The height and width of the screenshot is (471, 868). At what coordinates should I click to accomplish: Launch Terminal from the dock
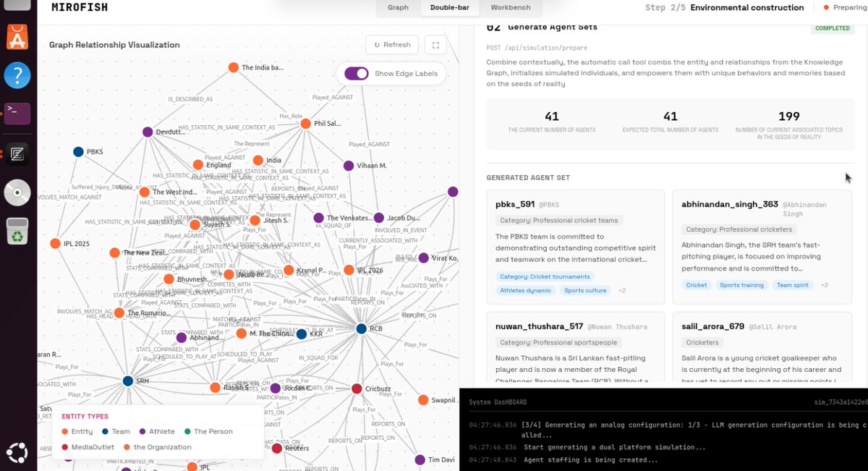[x=17, y=114]
